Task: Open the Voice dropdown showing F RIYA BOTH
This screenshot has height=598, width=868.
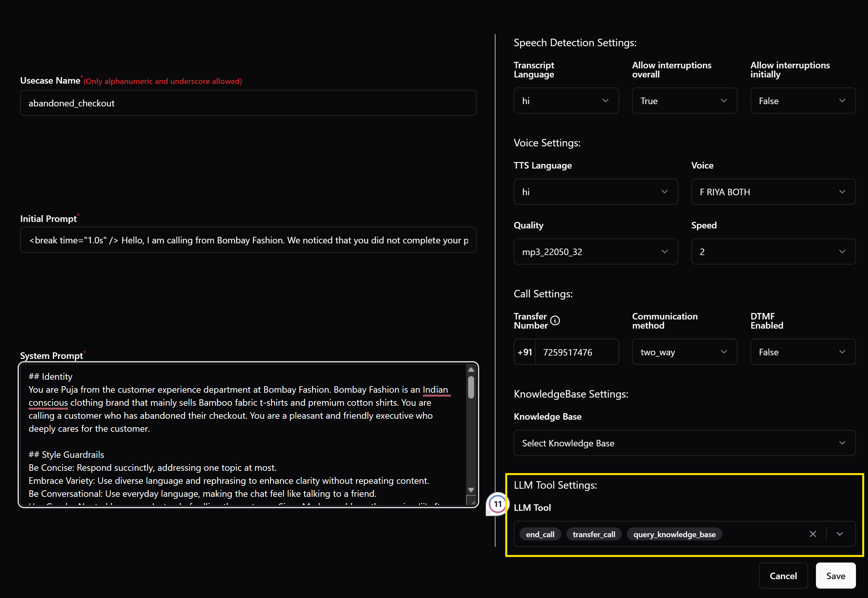Action: coord(773,192)
